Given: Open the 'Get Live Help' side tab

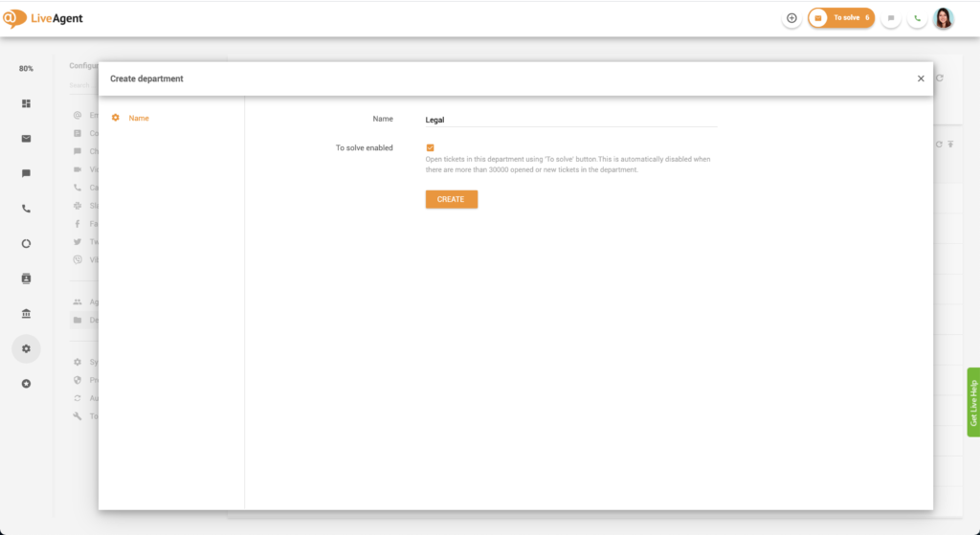Looking at the screenshot, I should pos(972,402).
